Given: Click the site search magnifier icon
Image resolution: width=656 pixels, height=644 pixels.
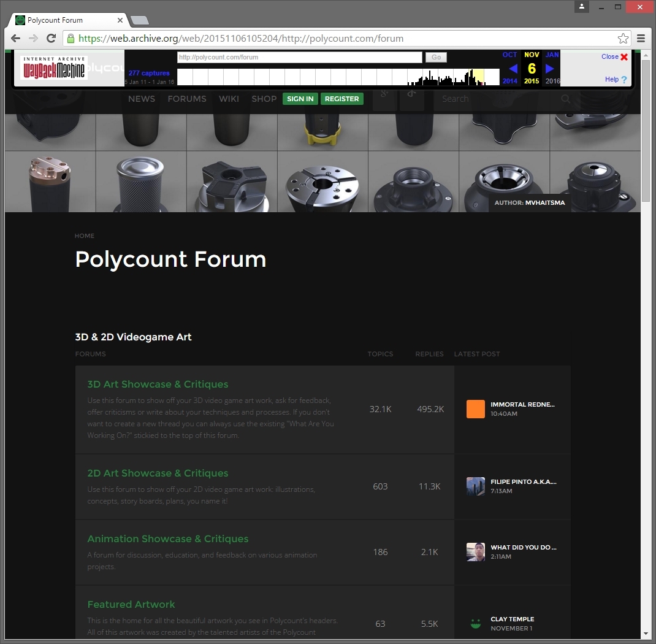Looking at the screenshot, I should (566, 99).
